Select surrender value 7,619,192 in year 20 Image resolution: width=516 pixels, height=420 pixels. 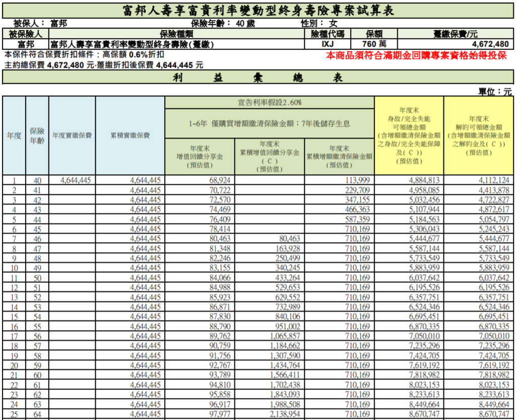point(494,366)
